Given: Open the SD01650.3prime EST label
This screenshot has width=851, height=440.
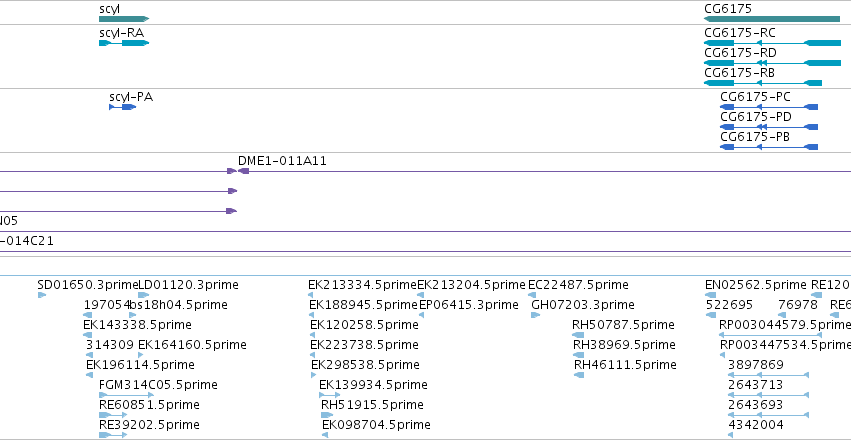Looking at the screenshot, I should 88,285.
